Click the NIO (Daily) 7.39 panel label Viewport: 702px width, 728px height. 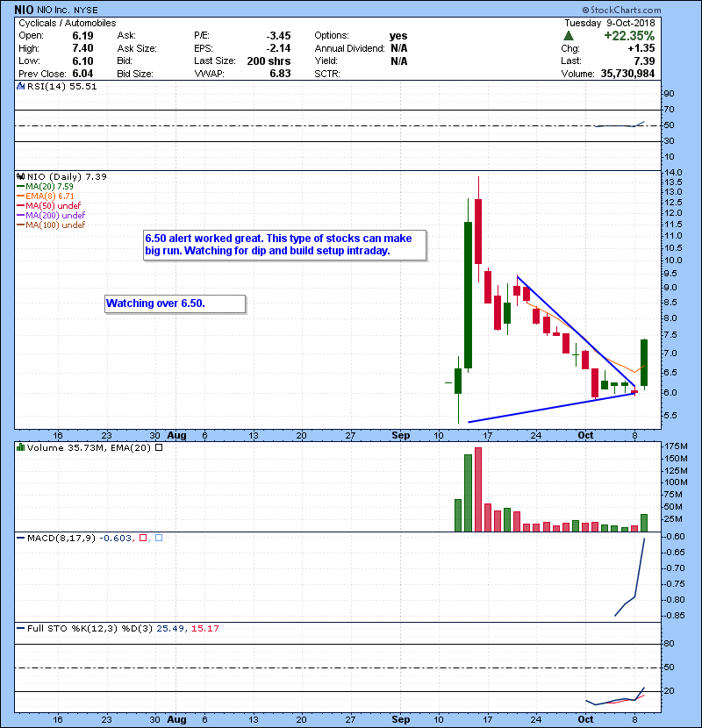pos(67,176)
